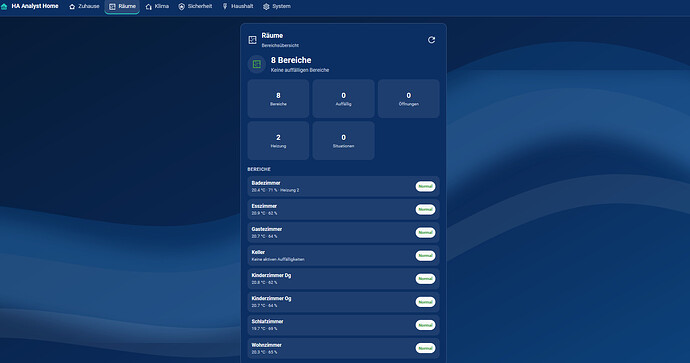Select the Räume tab
This screenshot has width=690, height=363.
click(122, 7)
